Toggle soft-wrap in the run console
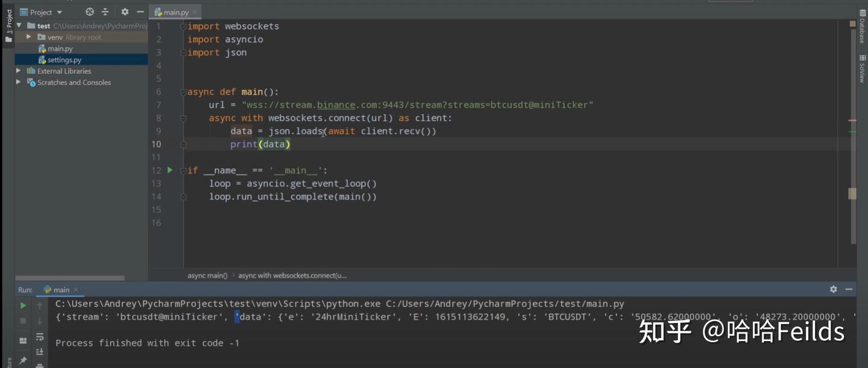The width and height of the screenshot is (868, 368). coord(40,338)
